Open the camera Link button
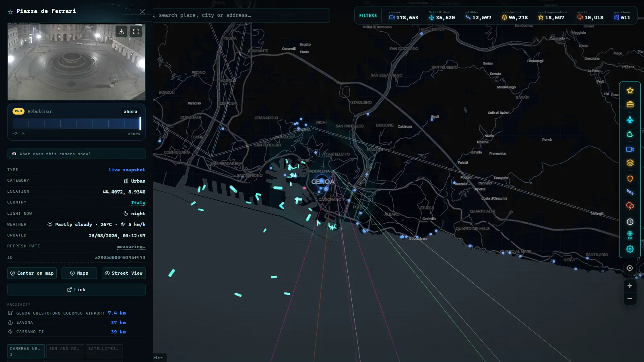 (x=76, y=290)
